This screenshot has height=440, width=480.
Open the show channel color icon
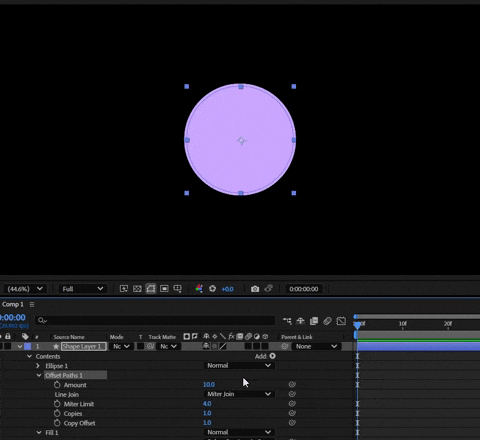pyautogui.click(x=199, y=289)
